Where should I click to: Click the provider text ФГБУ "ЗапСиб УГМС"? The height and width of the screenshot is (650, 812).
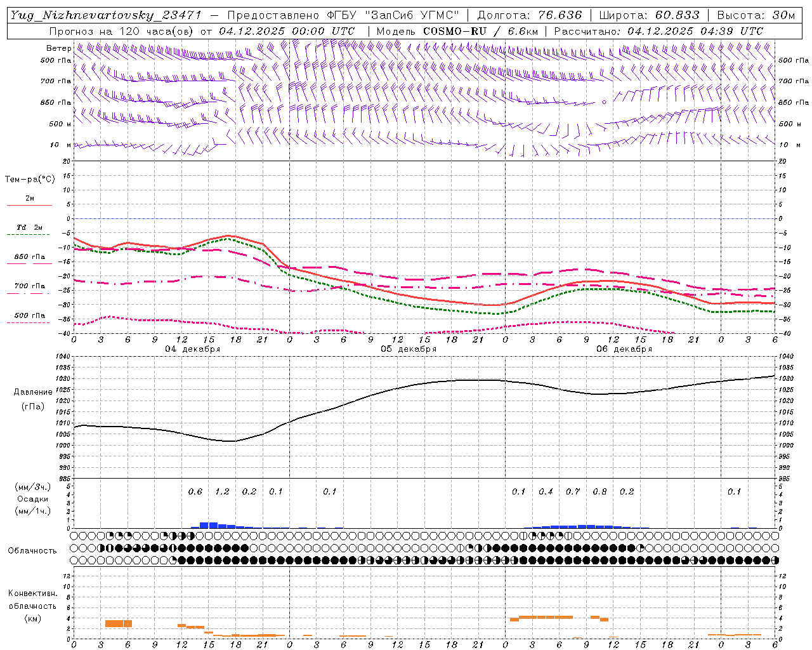coord(393,15)
